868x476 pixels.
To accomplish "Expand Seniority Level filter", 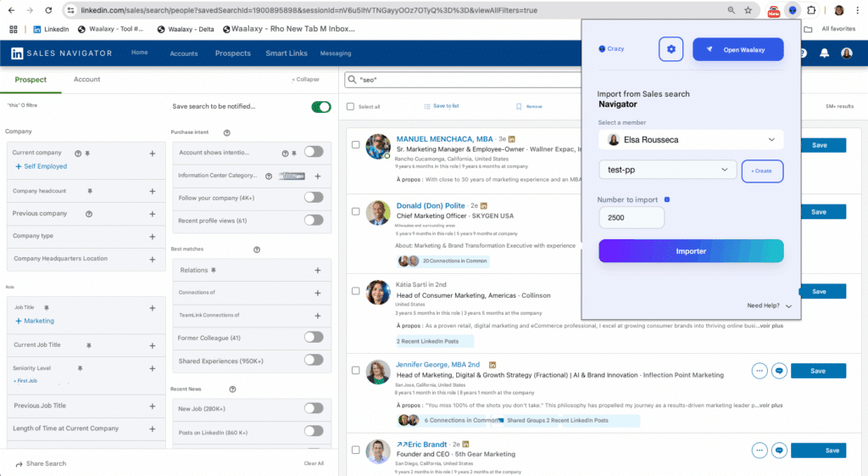I will (x=153, y=368).
